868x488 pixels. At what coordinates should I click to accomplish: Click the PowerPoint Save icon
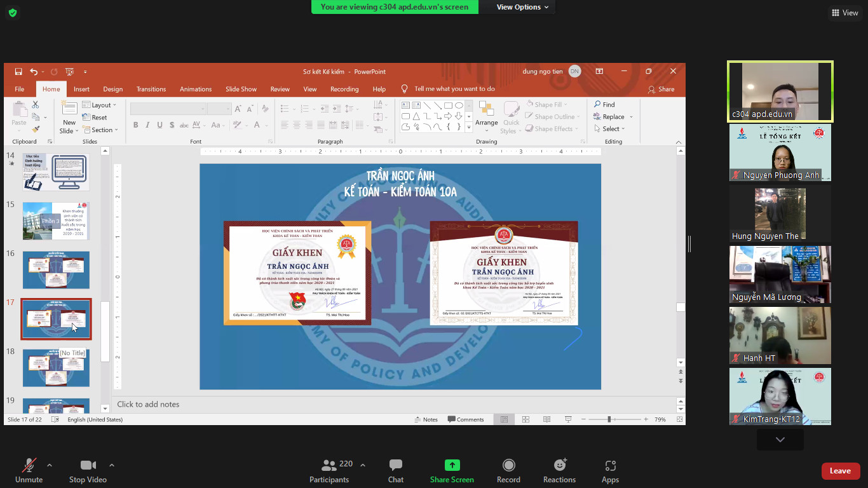click(x=18, y=72)
